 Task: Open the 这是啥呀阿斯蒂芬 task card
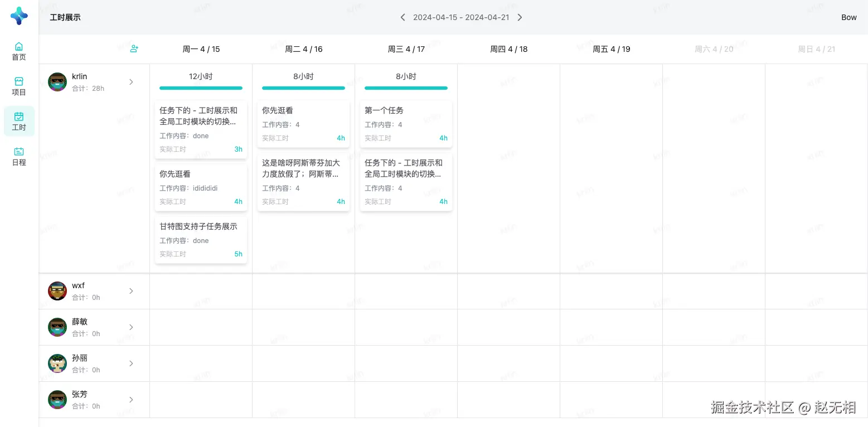304,182
